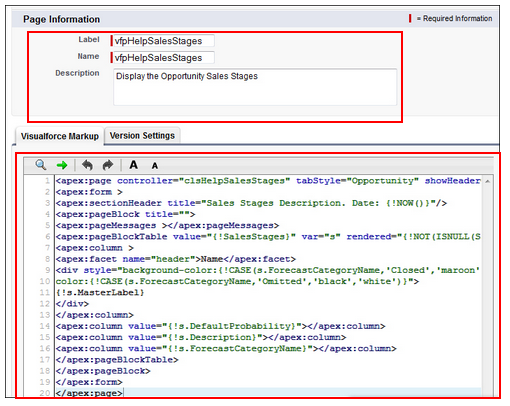
Task: Click into the Name input field
Action: (164, 58)
